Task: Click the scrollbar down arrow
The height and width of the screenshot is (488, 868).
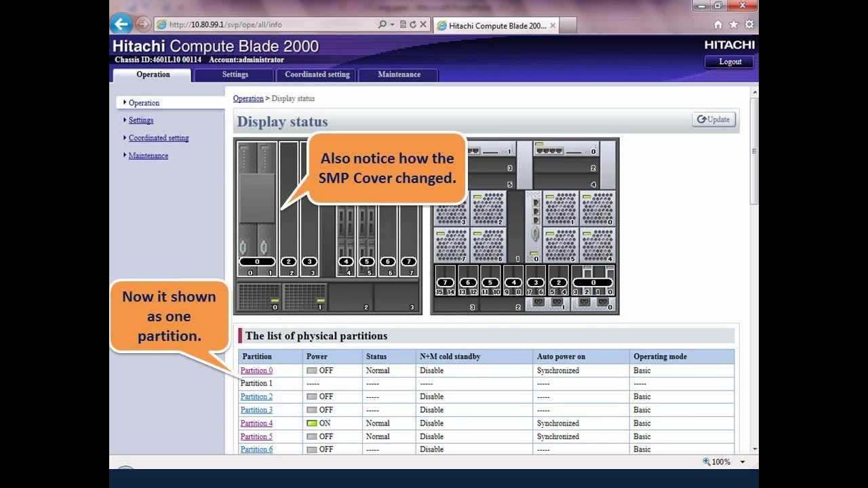Action: (754, 449)
